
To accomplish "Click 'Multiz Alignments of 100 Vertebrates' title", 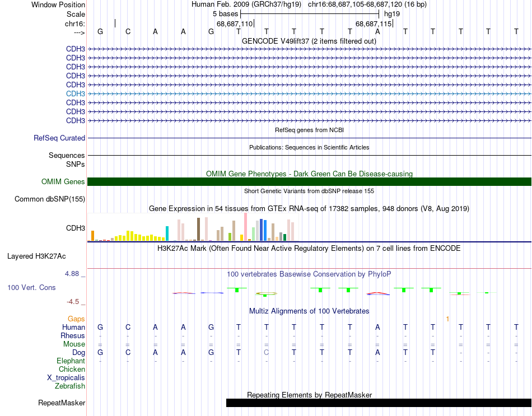I will (309, 311).
